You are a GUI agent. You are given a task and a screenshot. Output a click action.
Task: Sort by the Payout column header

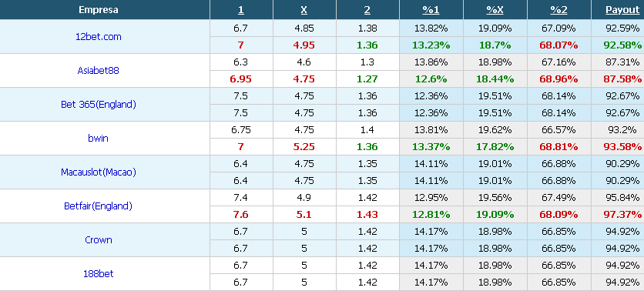point(622,10)
